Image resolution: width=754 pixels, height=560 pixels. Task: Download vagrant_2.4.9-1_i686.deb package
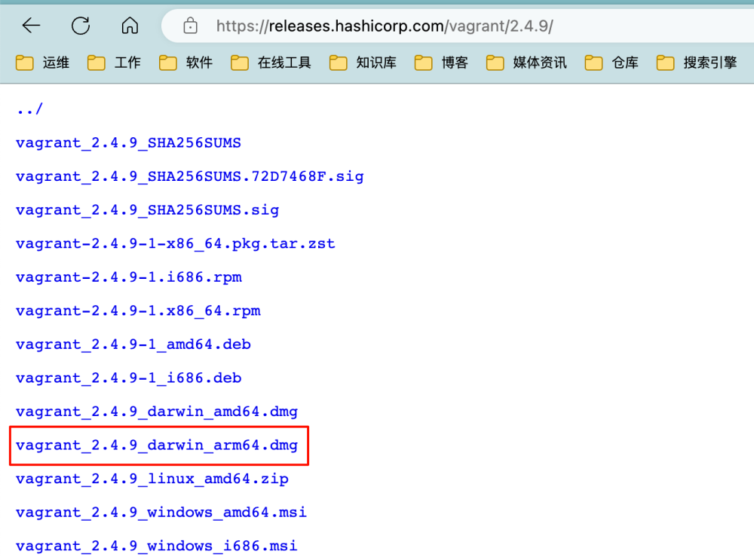coord(129,378)
